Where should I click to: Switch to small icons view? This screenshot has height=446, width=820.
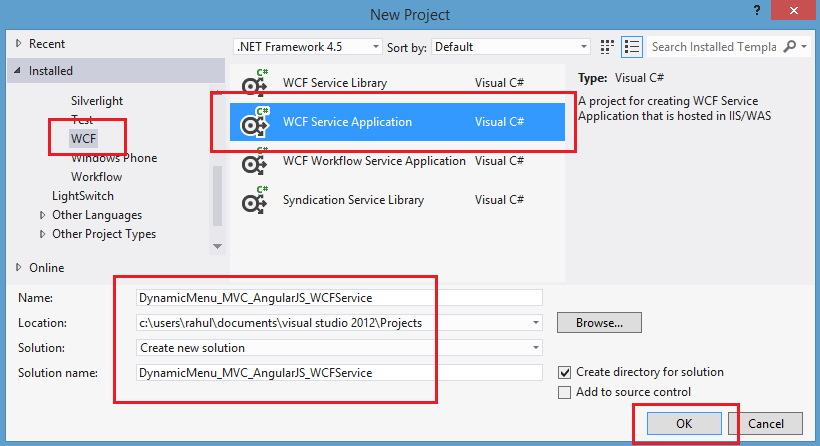pyautogui.click(x=608, y=47)
